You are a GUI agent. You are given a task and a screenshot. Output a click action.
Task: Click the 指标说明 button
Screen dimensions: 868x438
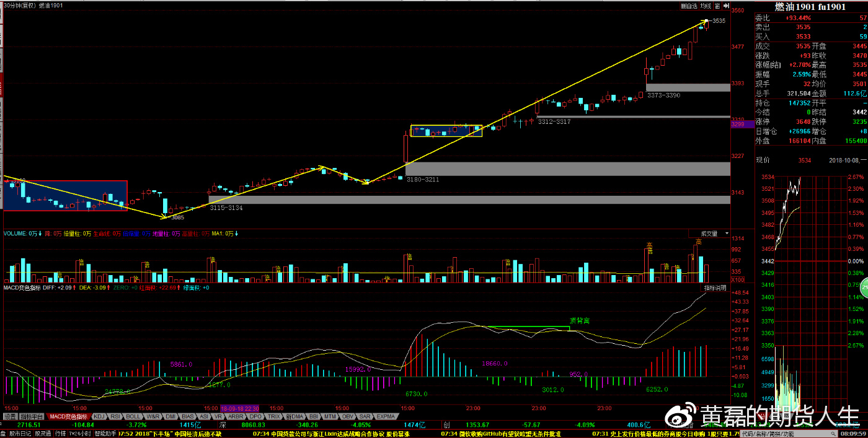[716, 288]
